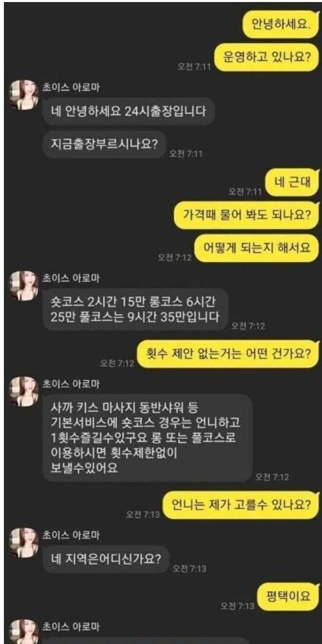Tap sender name above '네 지역은어디신가요?' bubble
This screenshot has width=322, height=644.
click(70, 534)
